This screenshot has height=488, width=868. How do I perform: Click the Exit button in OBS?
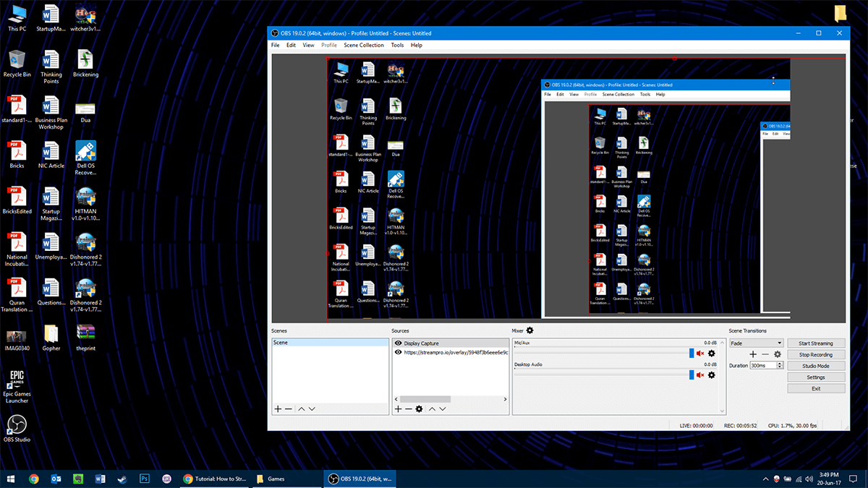coord(816,388)
